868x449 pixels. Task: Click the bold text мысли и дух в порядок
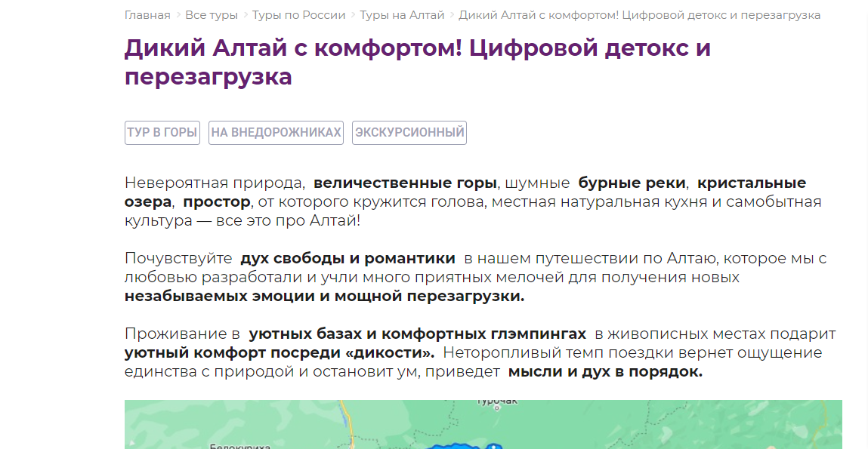pyautogui.click(x=605, y=372)
